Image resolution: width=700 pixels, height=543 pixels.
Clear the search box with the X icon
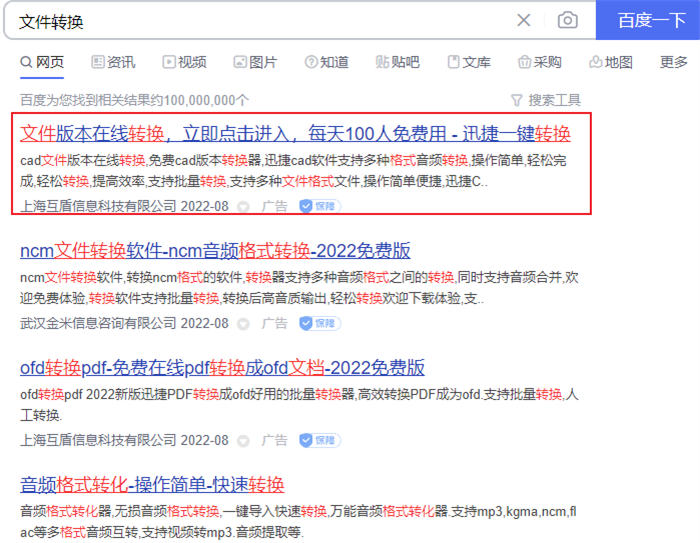(524, 20)
